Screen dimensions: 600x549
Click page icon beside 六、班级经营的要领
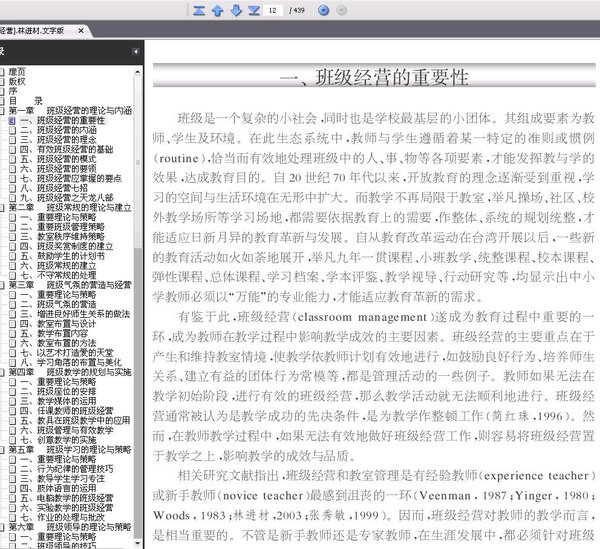pos(13,169)
